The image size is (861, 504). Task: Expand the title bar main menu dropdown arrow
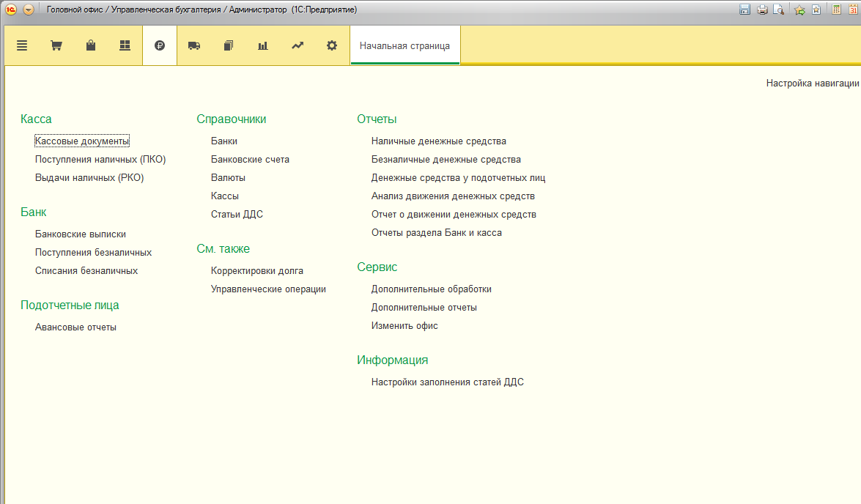tap(29, 10)
